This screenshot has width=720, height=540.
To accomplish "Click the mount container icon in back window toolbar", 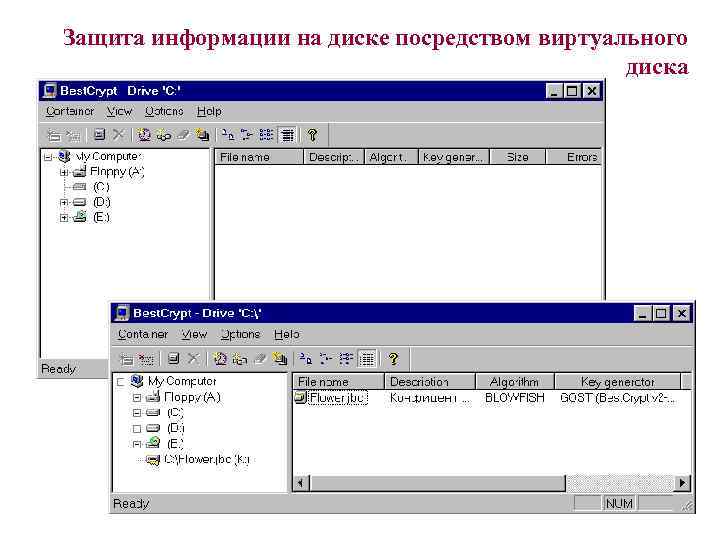I will [54, 135].
